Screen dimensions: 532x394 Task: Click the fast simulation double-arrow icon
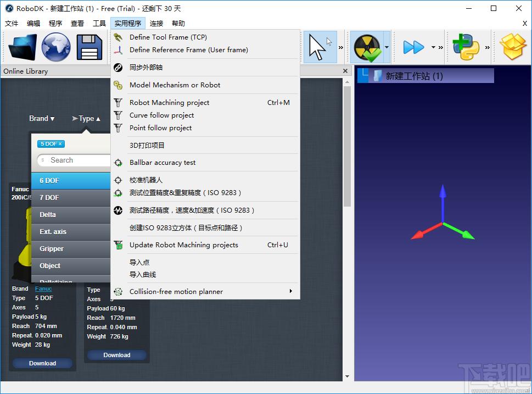point(413,47)
